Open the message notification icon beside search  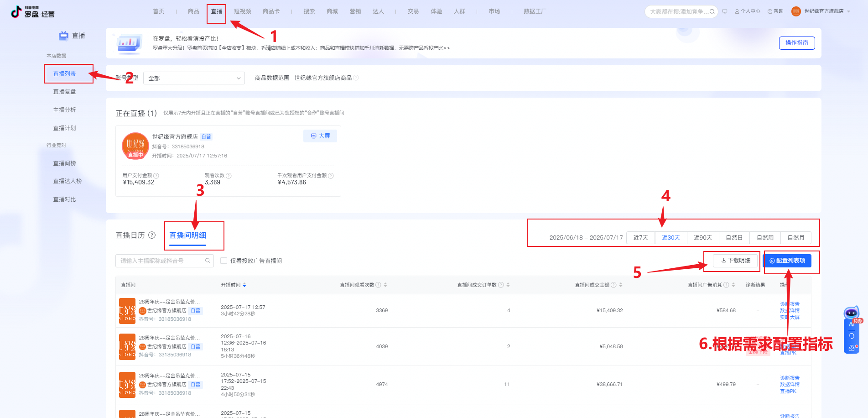pyautogui.click(x=724, y=11)
